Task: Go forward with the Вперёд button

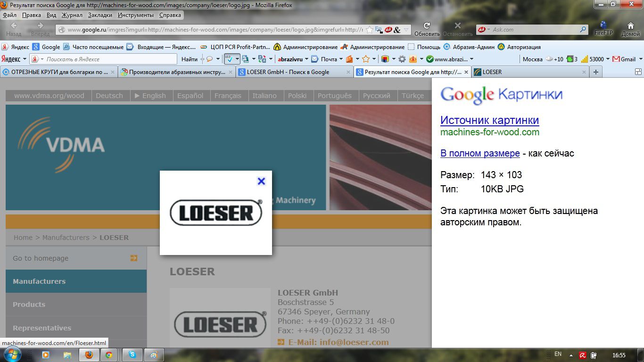Action: tap(40, 29)
